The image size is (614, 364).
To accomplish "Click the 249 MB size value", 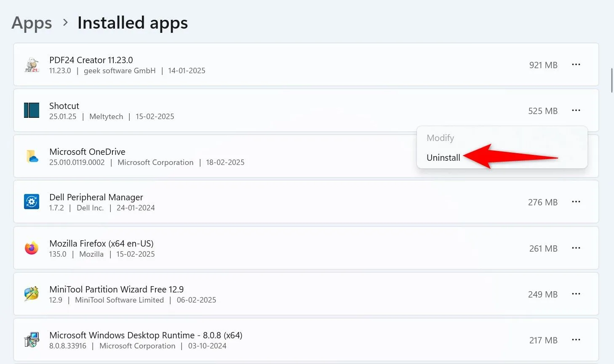I will [x=543, y=295].
